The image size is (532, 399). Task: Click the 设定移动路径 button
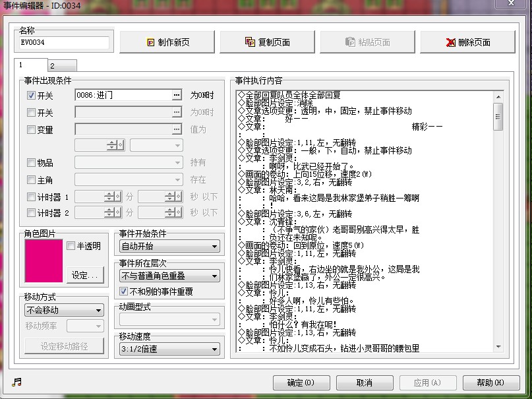64,346
